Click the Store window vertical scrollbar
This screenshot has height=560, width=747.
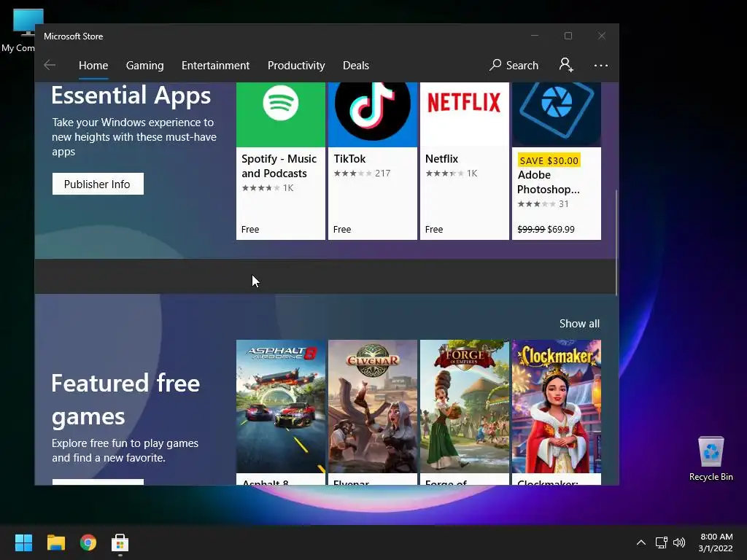click(616, 242)
